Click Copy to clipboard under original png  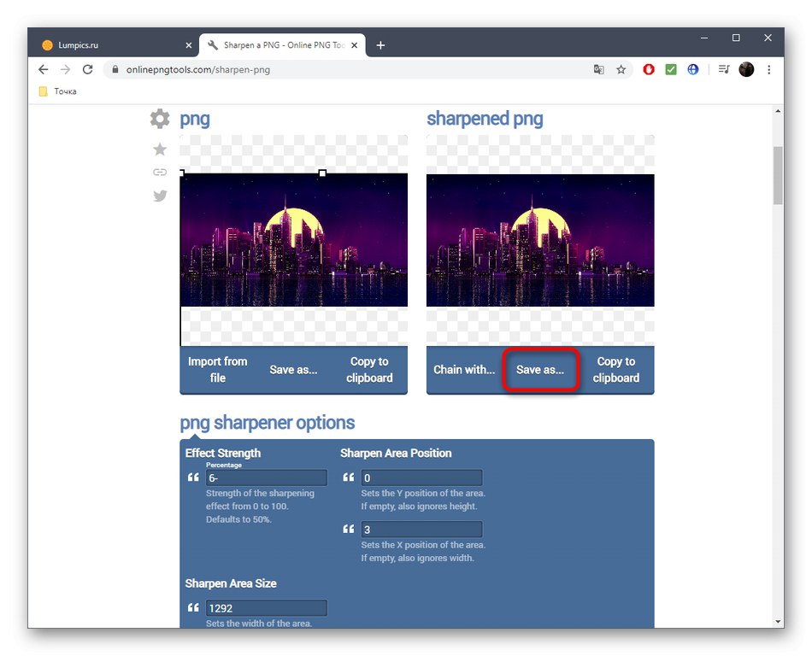[x=369, y=370]
